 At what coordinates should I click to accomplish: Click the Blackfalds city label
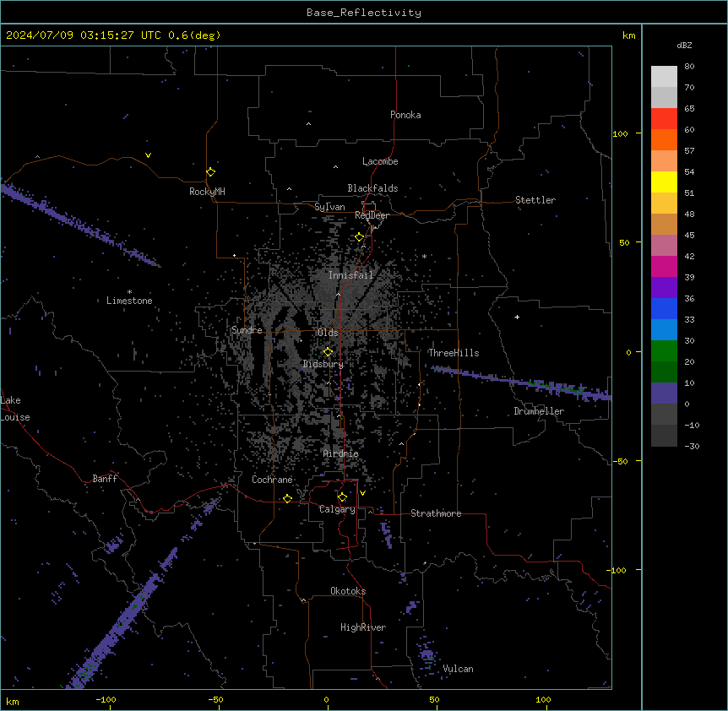click(x=372, y=188)
